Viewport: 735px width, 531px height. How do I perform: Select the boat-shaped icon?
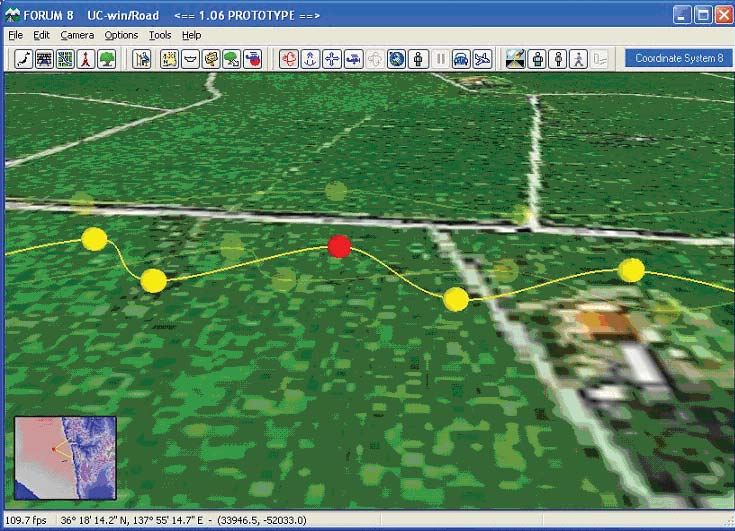click(190, 60)
